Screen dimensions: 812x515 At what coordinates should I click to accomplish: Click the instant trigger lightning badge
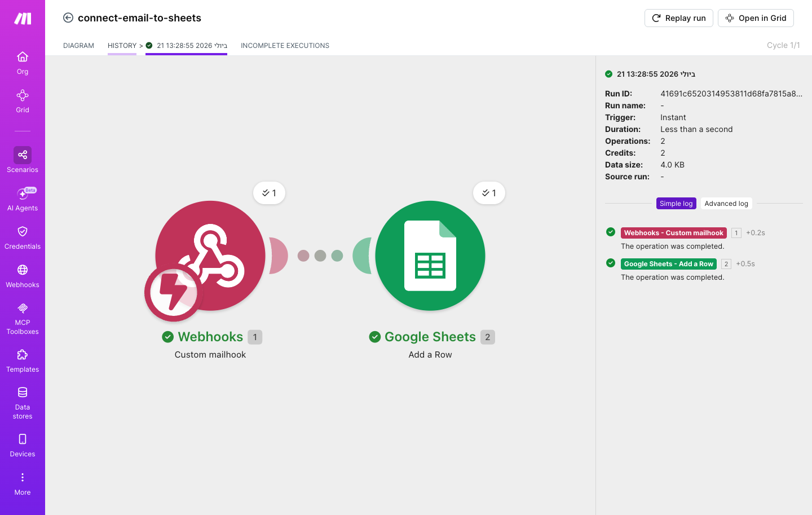point(173,293)
